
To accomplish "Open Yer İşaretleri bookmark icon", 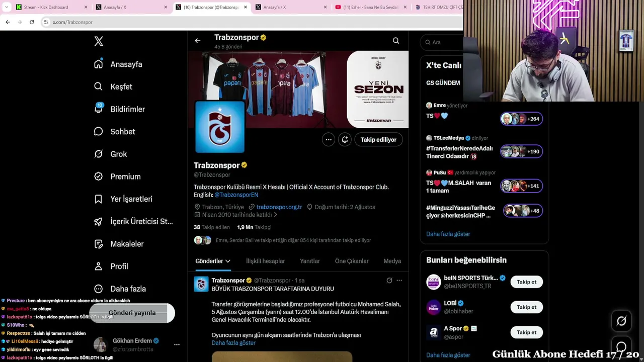I will [99, 199].
